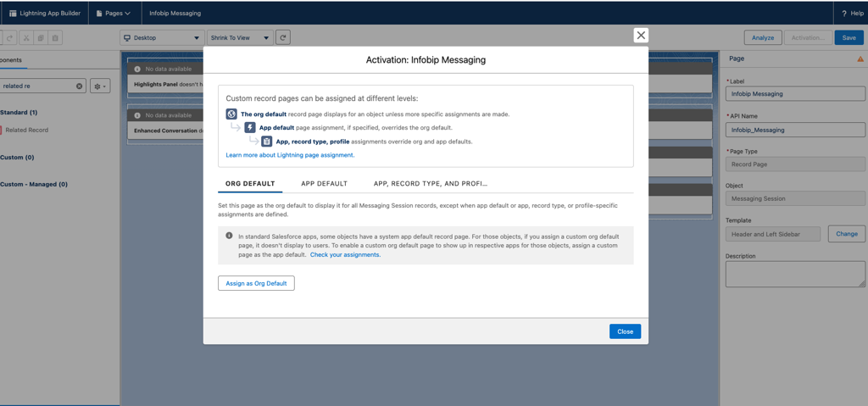The height and width of the screenshot is (406, 868).
Task: Open the Shrink To View zoom dropdown
Action: point(240,37)
